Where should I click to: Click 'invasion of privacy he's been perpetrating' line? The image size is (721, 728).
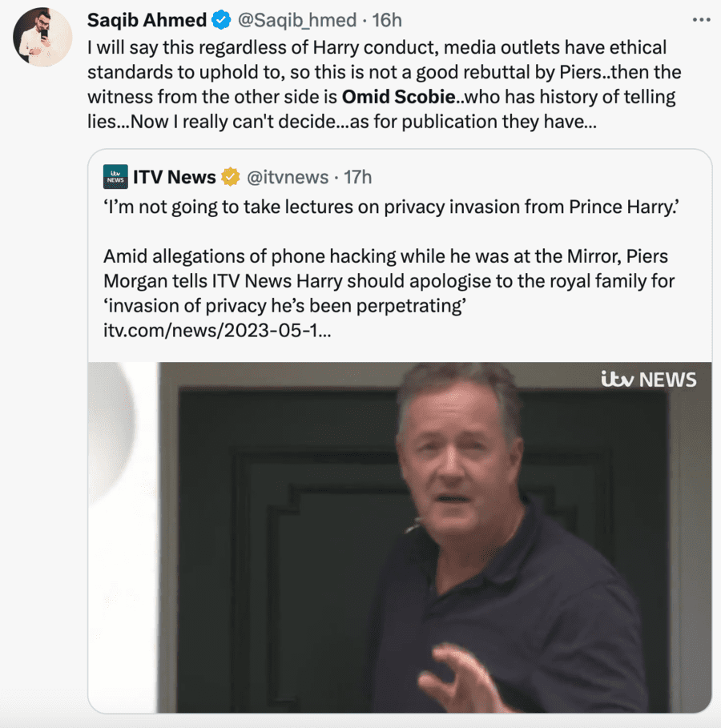point(285,307)
